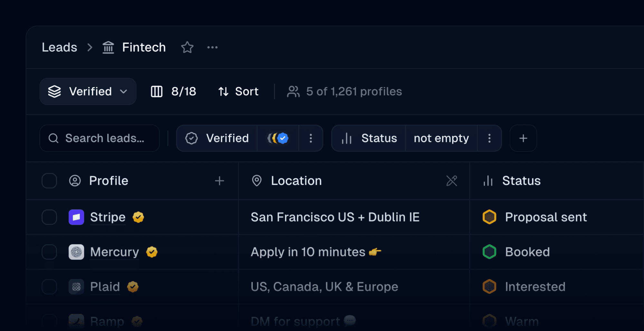Image resolution: width=644 pixels, height=331 pixels.
Task: Open the Mercury profile link
Action: 115,252
